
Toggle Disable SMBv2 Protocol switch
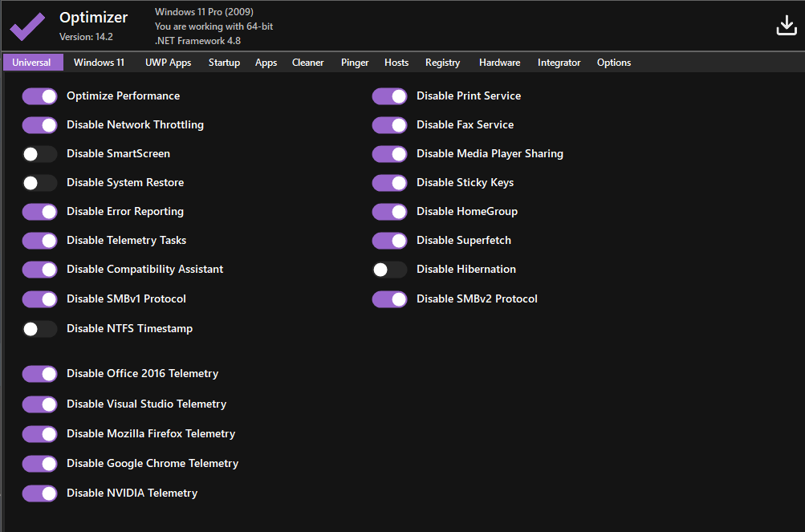pyautogui.click(x=390, y=299)
